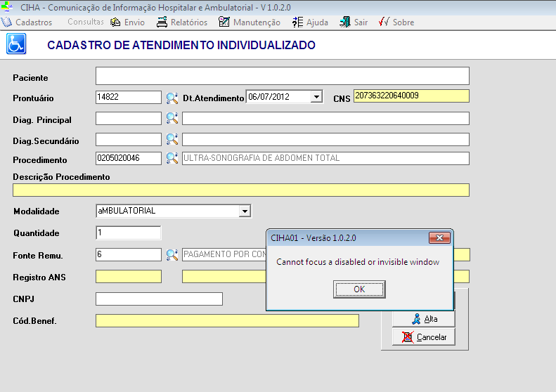Click the Alta button
Image resolution: width=556 pixels, height=392 pixels.
click(x=424, y=319)
